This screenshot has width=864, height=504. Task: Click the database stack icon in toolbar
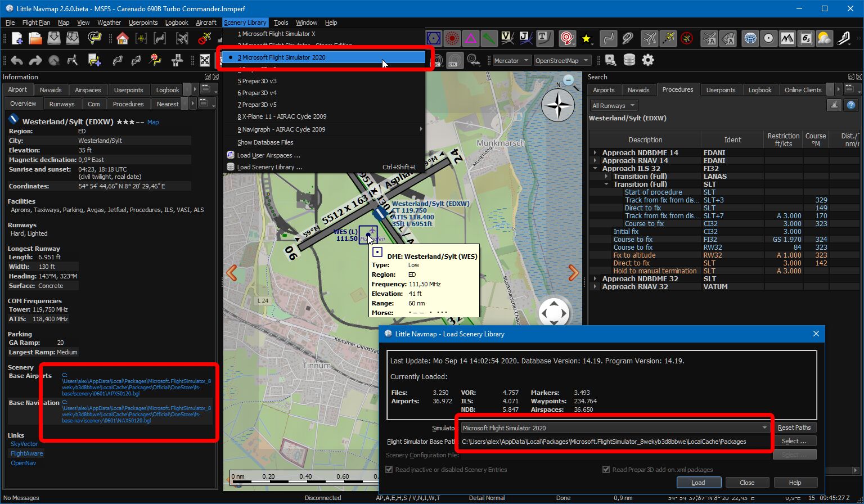pos(629,60)
